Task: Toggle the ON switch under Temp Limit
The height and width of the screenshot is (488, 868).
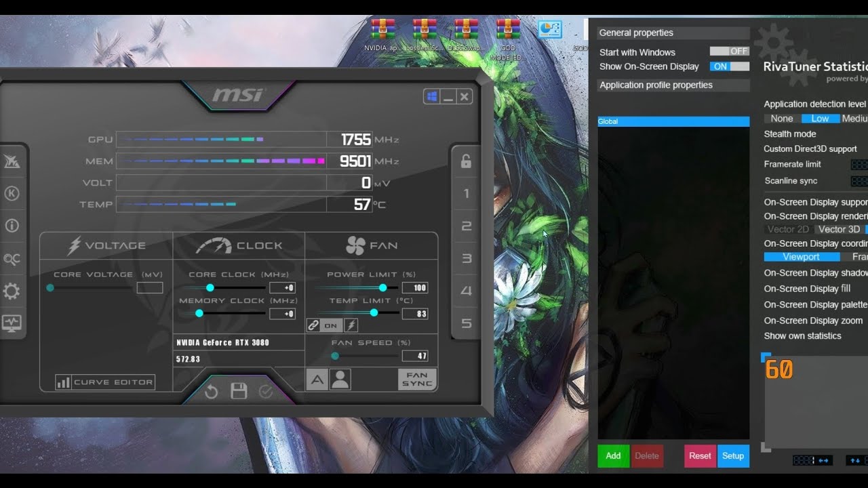Action: (x=331, y=325)
